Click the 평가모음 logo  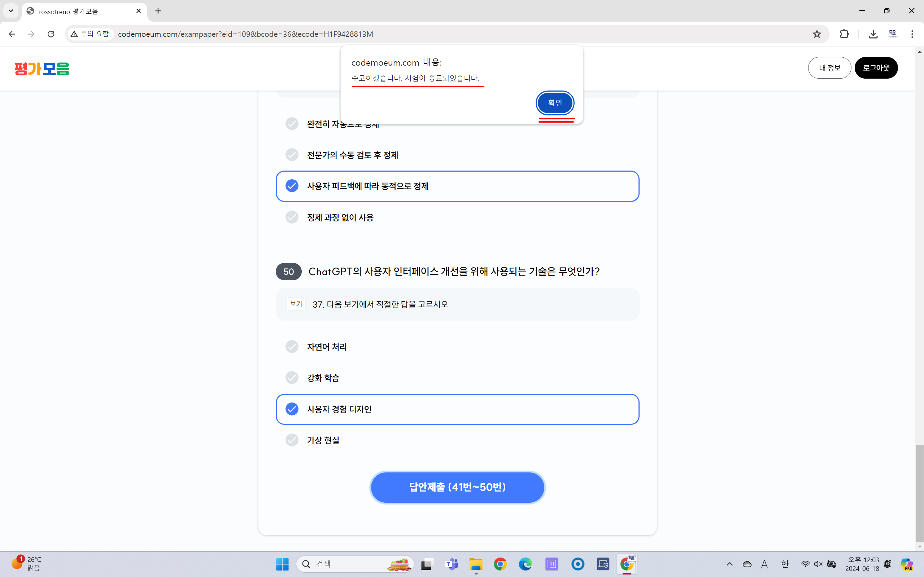pyautogui.click(x=42, y=69)
